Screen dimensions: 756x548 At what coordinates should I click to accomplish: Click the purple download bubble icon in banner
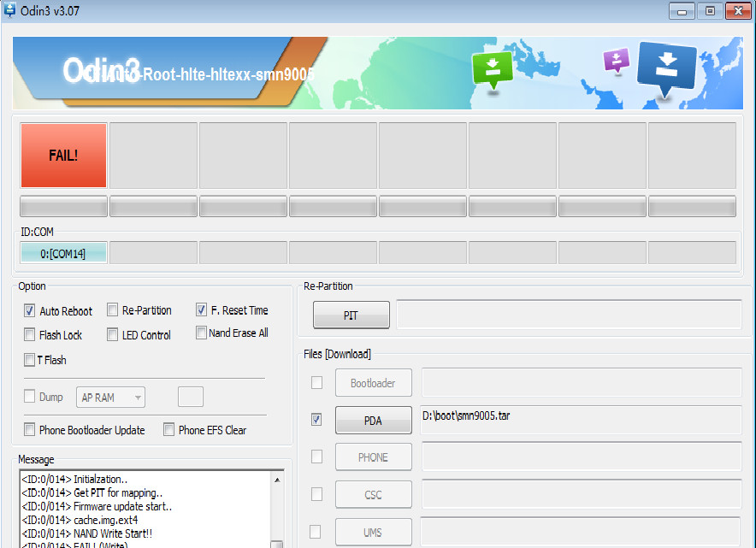click(617, 60)
